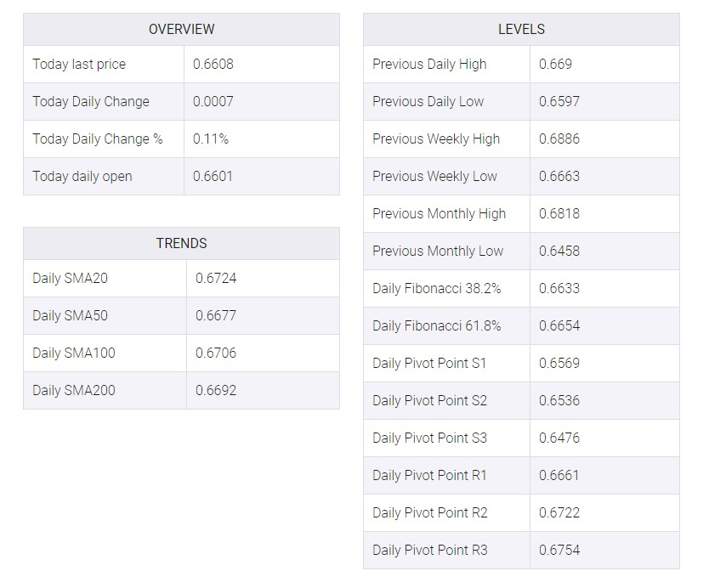Click the Today Daily Change label

pyautogui.click(x=91, y=102)
